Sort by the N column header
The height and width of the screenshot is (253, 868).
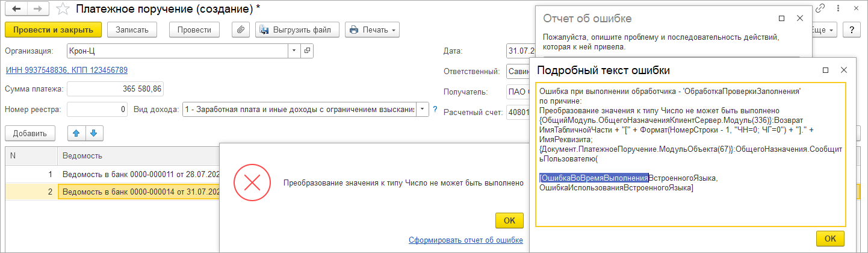[x=31, y=155]
